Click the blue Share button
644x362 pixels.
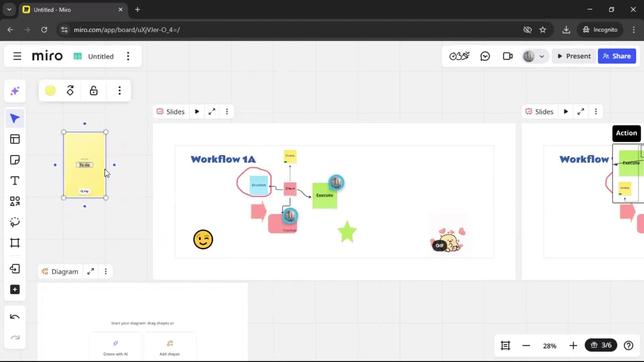(x=617, y=56)
